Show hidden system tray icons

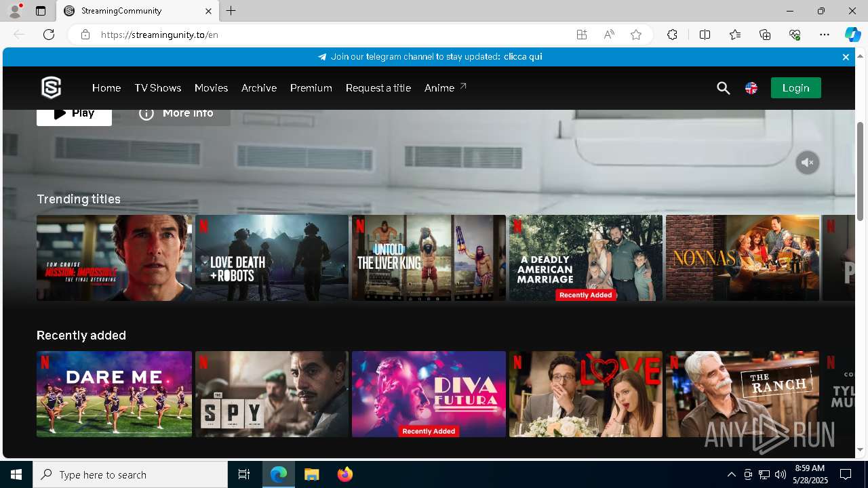tap(731, 474)
